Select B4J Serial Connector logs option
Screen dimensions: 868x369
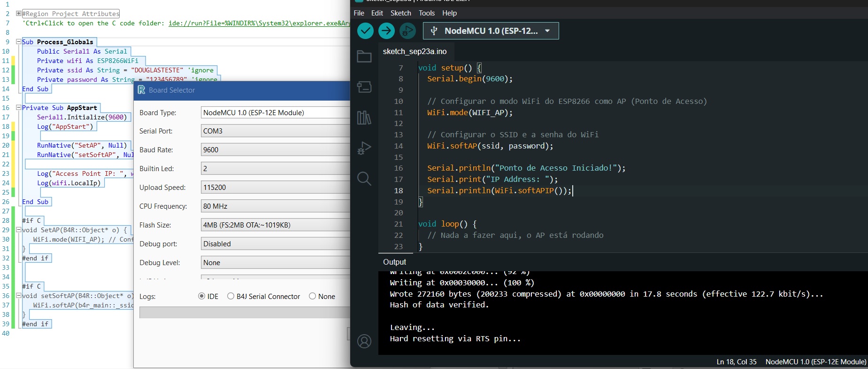point(231,296)
